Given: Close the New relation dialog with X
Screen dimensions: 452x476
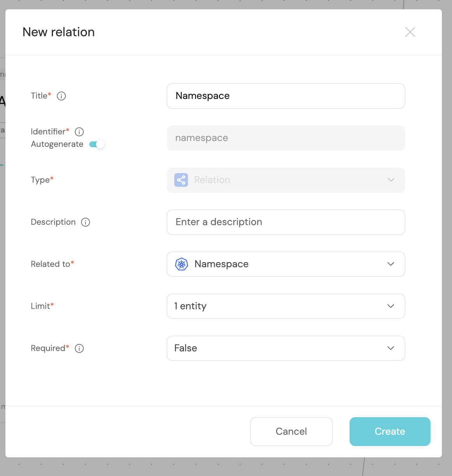Looking at the screenshot, I should pos(410,32).
